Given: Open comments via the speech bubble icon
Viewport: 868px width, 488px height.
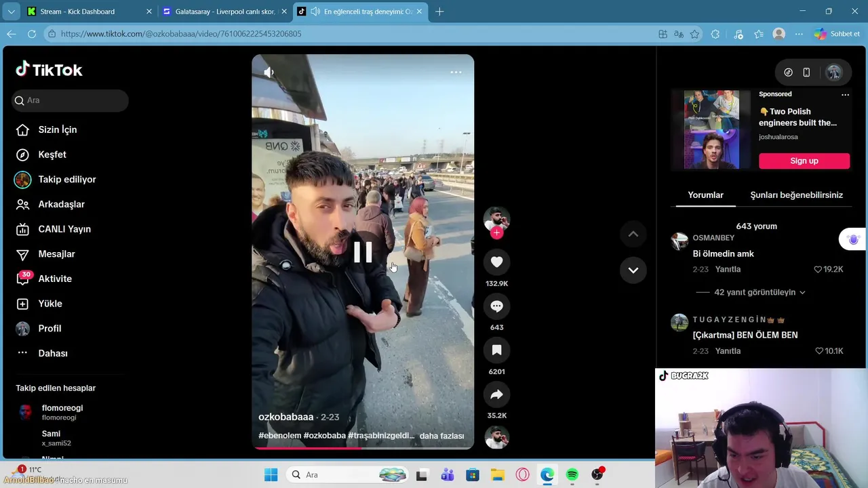Looking at the screenshot, I should coord(496,306).
